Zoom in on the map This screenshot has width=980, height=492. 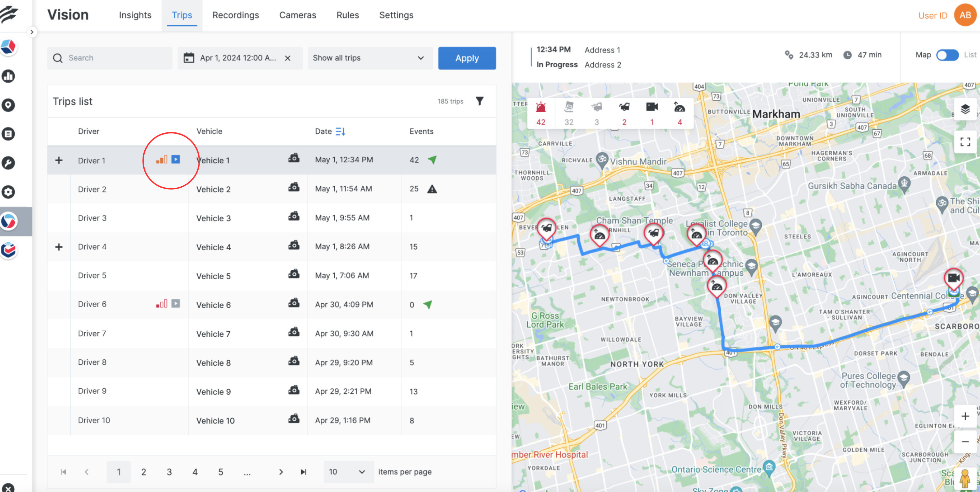pos(965,416)
